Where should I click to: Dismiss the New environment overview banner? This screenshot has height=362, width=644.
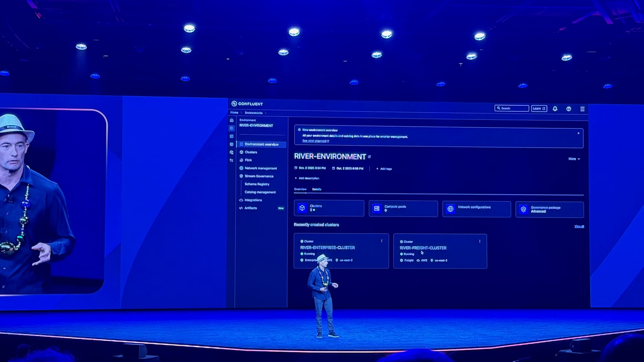coord(578,133)
